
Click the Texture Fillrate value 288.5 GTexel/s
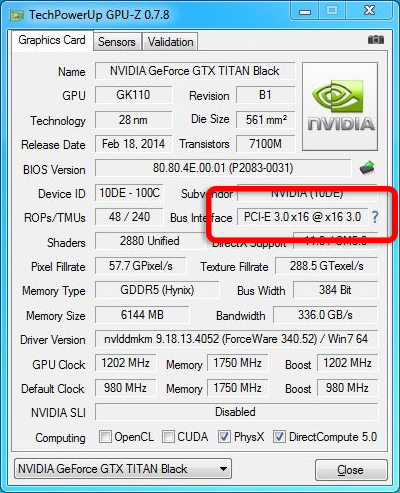click(327, 266)
